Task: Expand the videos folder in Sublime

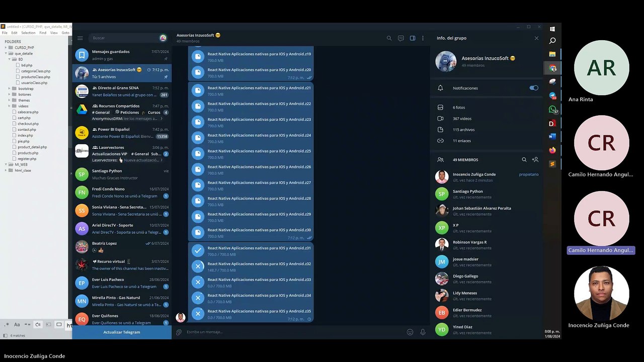Action: coord(10,106)
